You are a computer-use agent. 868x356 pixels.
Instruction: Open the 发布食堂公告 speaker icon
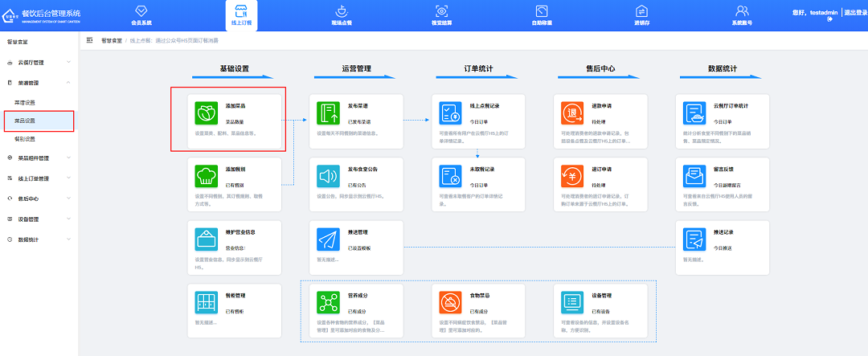coord(330,174)
